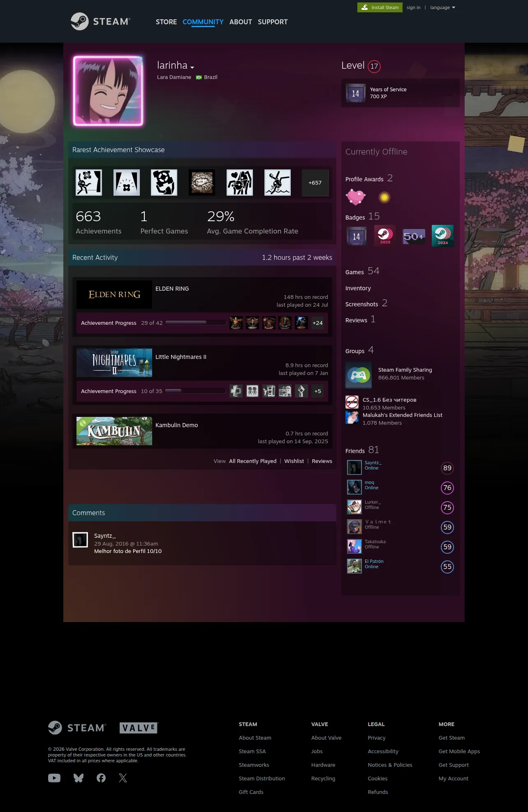Open the house Little Nightmares achievement
Viewport: 528px width, 812px height.
tap(285, 391)
